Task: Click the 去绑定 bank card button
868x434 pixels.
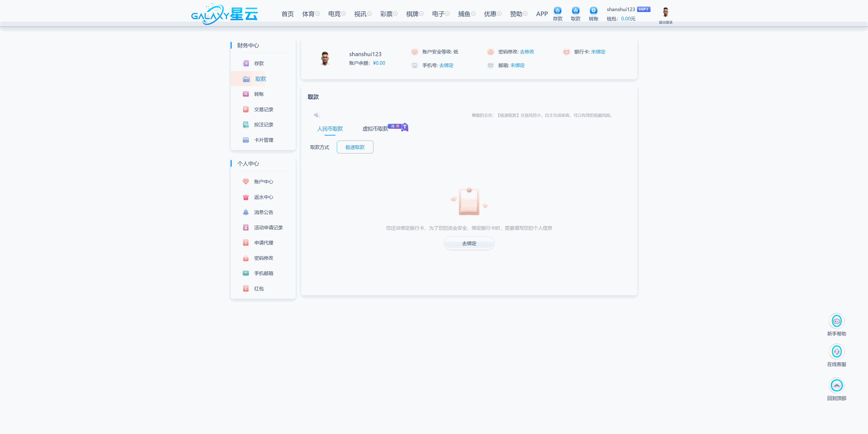Action: 469,243
